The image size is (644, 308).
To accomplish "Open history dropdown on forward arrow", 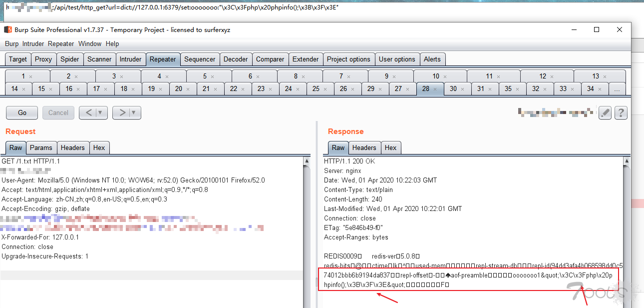I will pyautogui.click(x=135, y=112).
